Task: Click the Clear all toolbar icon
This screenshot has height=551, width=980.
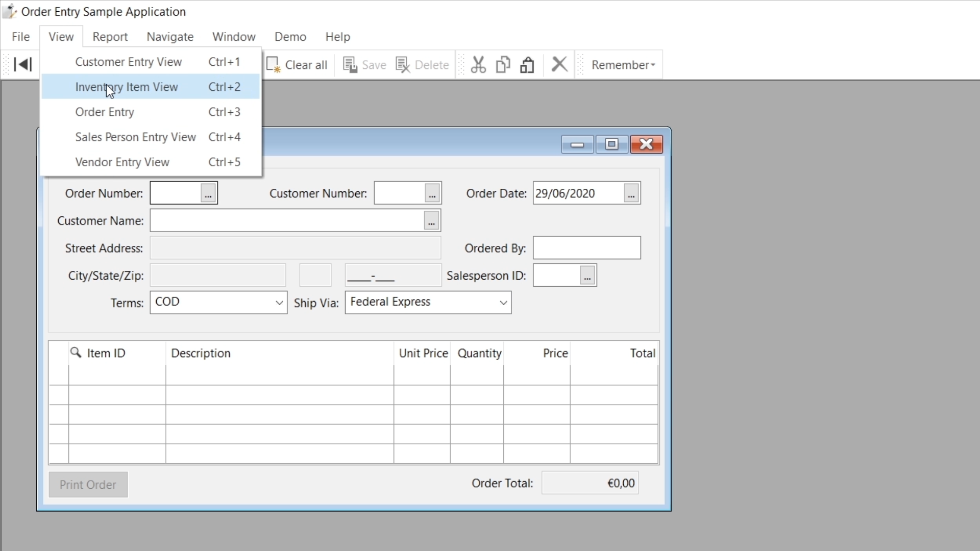Action: coord(274,65)
